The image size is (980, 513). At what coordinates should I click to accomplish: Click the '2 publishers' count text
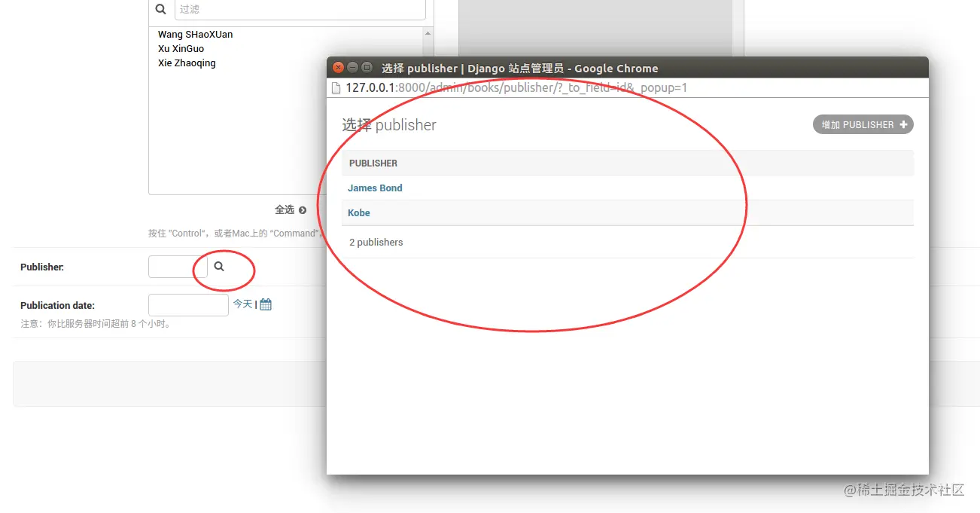[x=376, y=242]
